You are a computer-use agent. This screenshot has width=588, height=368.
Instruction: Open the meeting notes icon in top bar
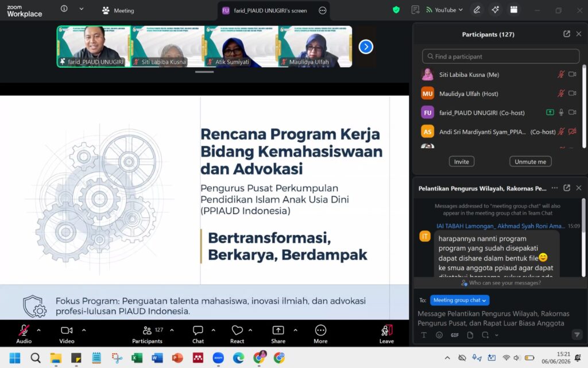[x=415, y=10]
